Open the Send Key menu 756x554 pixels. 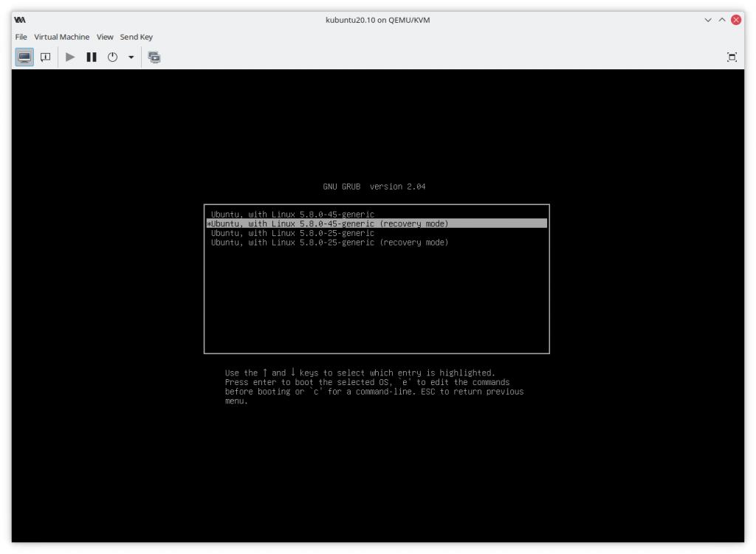point(137,37)
